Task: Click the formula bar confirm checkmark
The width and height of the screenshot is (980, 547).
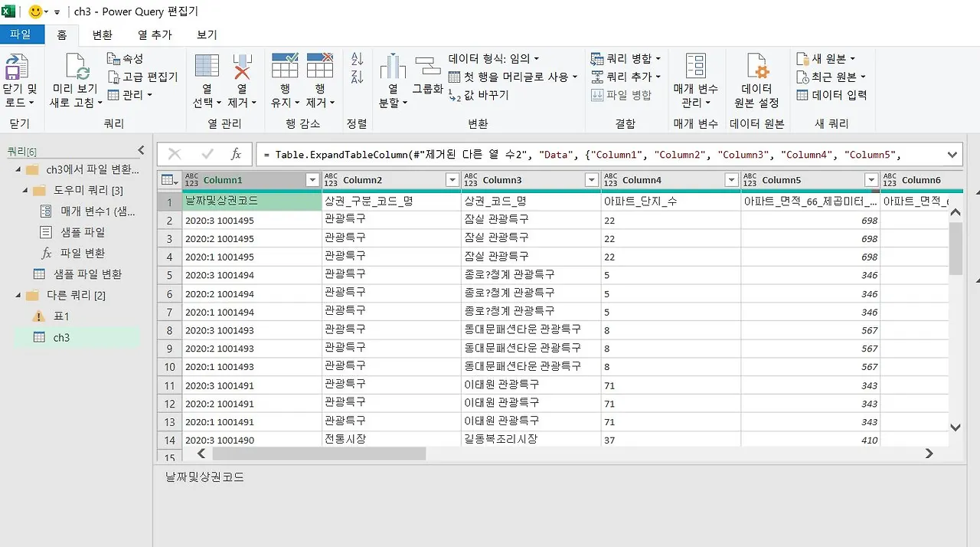Action: tap(207, 154)
